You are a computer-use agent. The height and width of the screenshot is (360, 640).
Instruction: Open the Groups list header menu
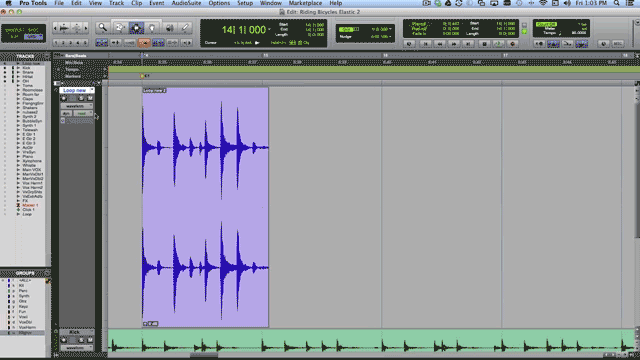point(47,273)
